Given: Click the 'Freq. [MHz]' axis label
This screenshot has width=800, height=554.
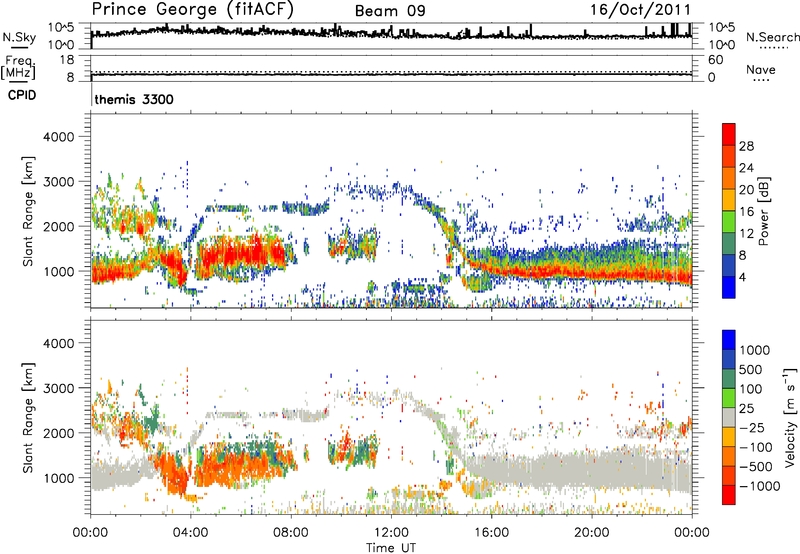Looking at the screenshot, I should point(18,68).
